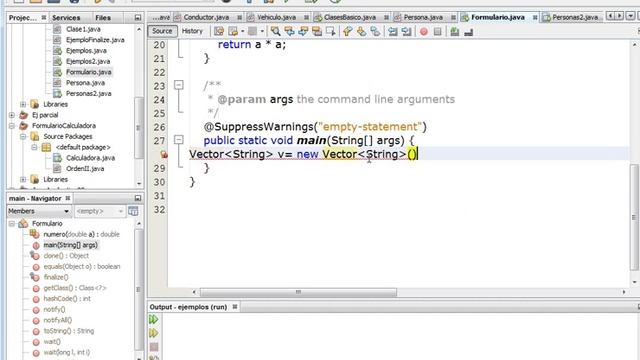Click the Find Selection magnifier icon
Viewport: 640px width, 360px height.
(x=276, y=31)
